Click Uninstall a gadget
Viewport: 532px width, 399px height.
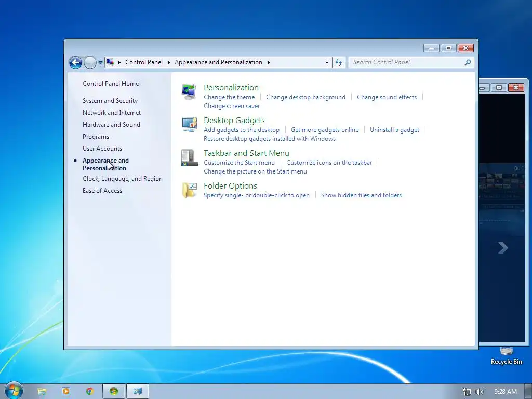395,130
